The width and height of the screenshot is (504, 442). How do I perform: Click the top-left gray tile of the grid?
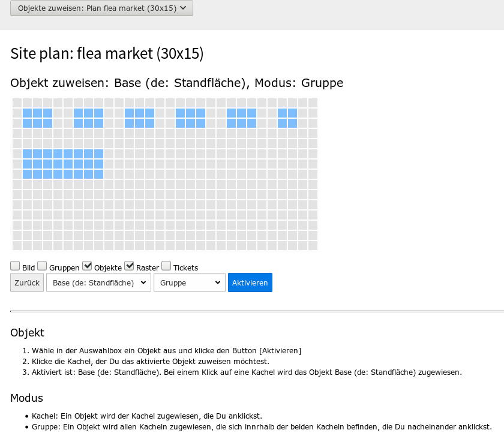click(17, 103)
